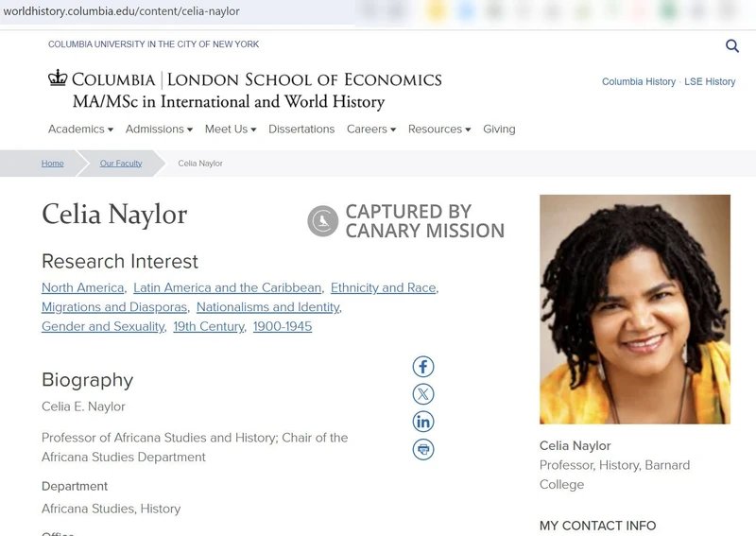Open Gender and Sexuality link

[103, 326]
